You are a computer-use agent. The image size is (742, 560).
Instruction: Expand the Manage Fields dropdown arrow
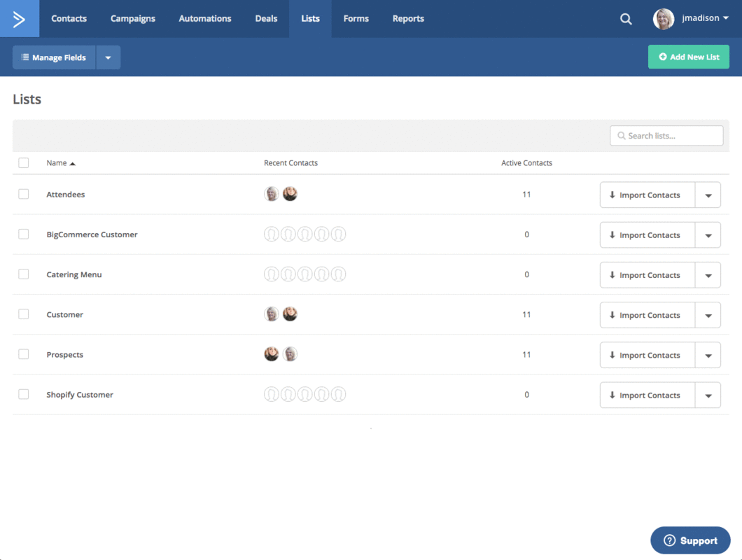point(108,57)
